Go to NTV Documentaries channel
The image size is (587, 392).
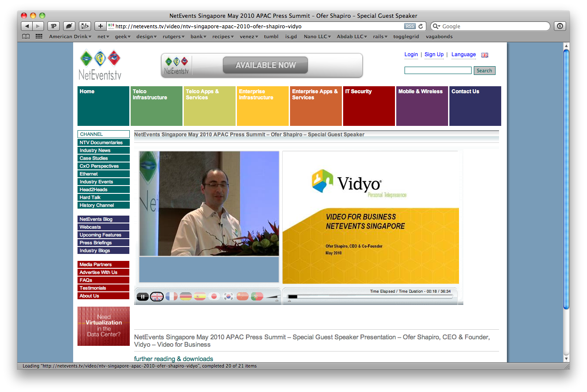pos(103,142)
